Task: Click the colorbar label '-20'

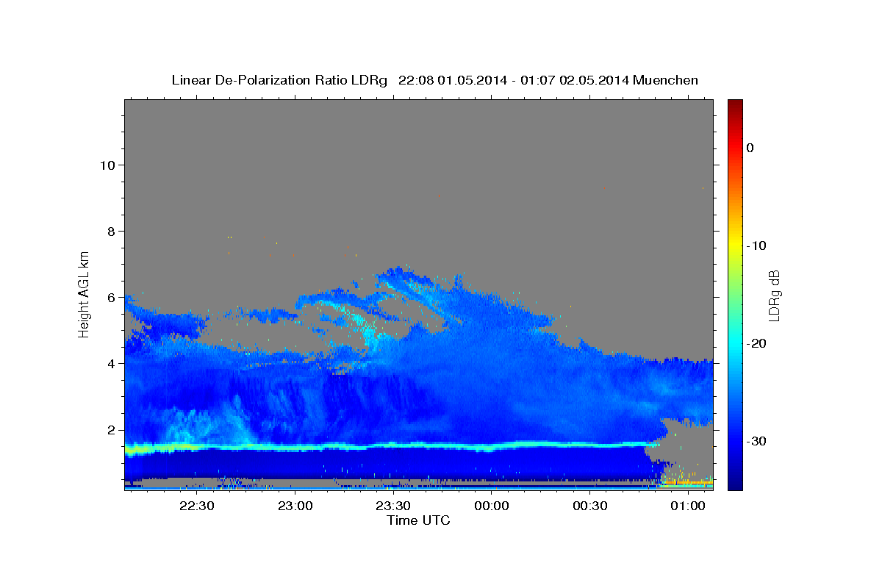Action: click(756, 343)
